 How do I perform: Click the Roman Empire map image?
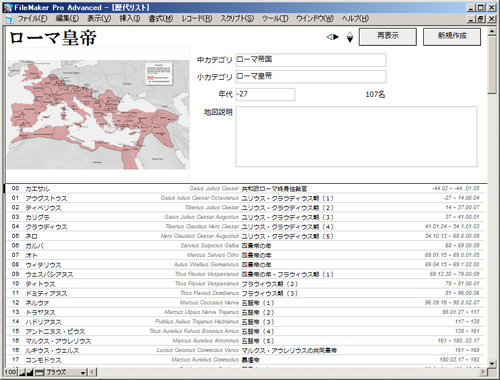click(98, 114)
